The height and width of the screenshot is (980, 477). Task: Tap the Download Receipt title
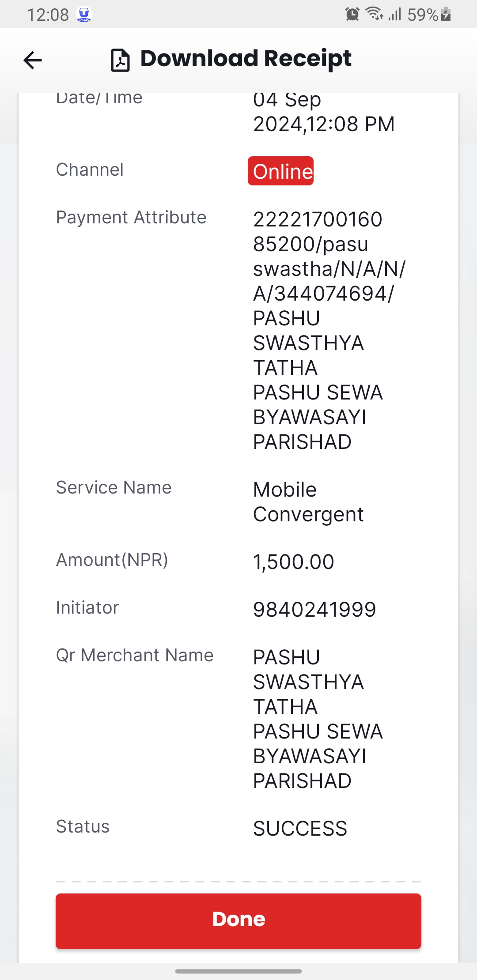coord(246,59)
